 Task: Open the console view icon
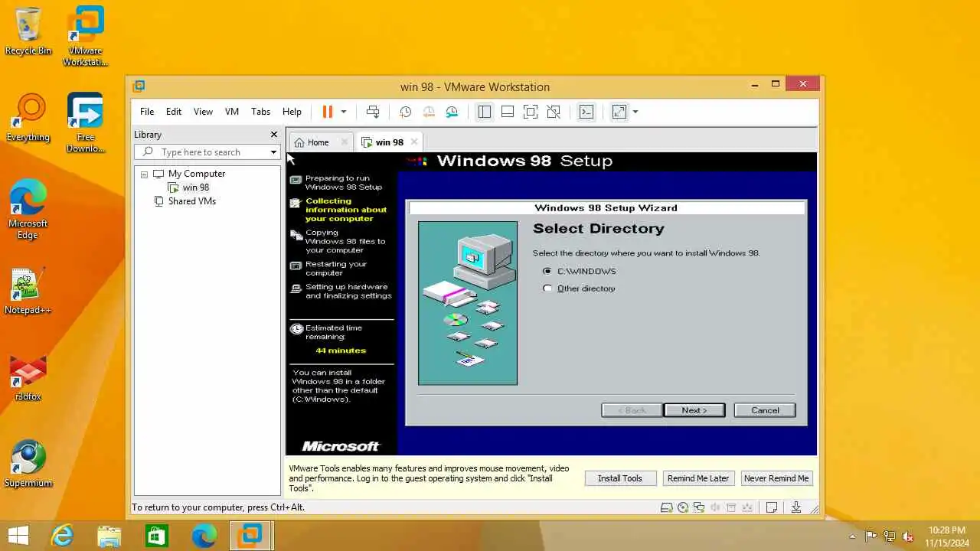click(x=586, y=112)
